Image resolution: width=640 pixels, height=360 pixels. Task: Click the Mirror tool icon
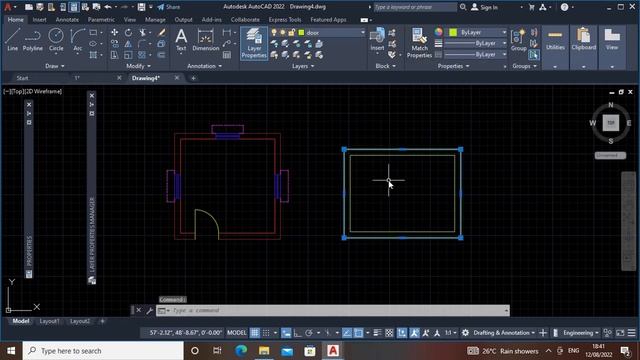pos(128,44)
